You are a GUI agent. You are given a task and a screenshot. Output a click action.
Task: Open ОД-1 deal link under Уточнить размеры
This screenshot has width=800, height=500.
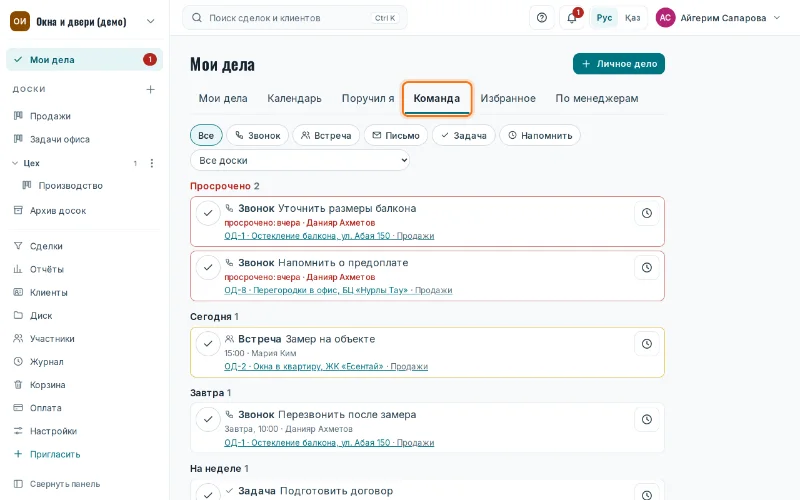(x=329, y=236)
